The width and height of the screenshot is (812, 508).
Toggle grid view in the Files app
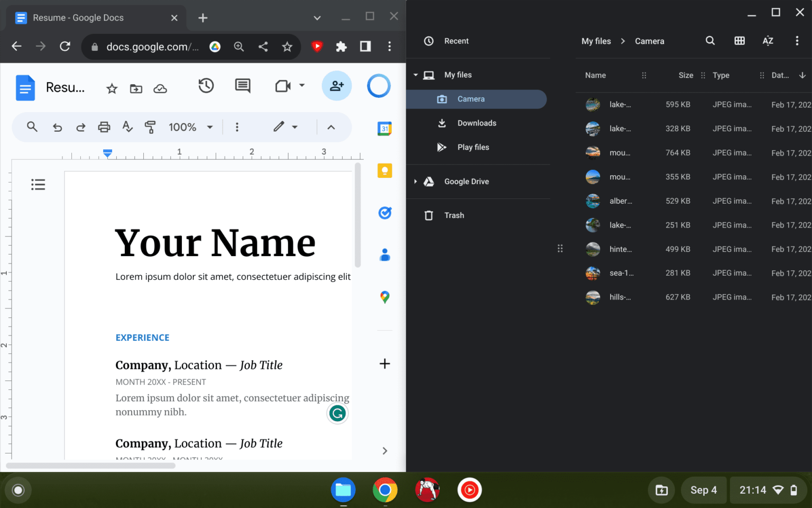point(739,41)
